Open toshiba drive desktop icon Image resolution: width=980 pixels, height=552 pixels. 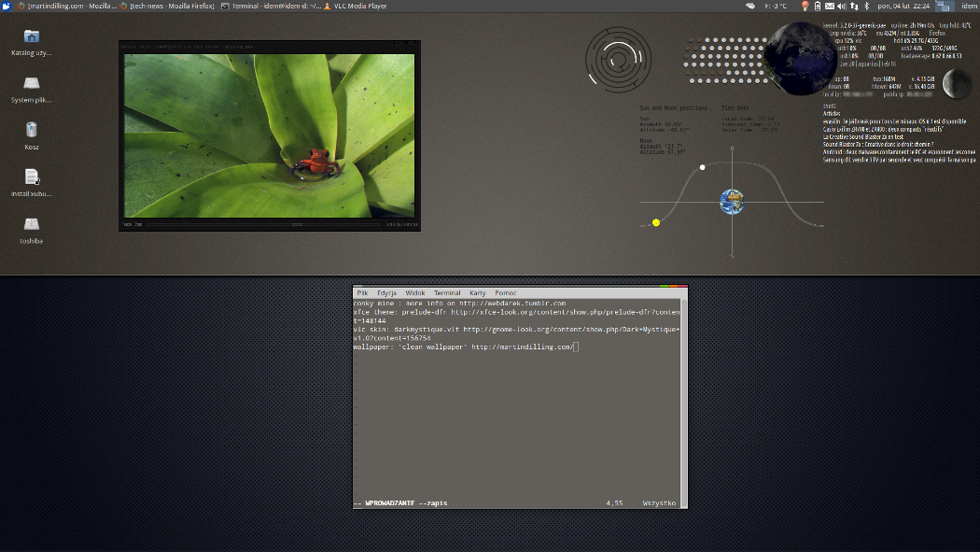(31, 230)
